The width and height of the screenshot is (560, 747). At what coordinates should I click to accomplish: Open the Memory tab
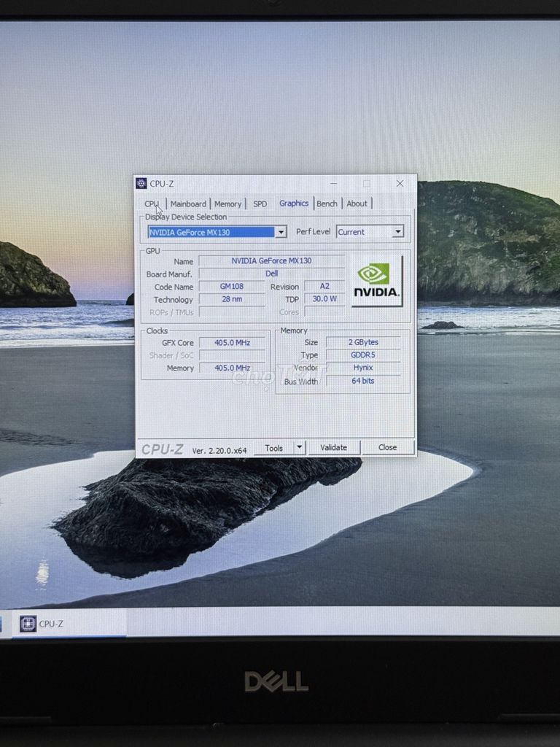click(x=227, y=204)
